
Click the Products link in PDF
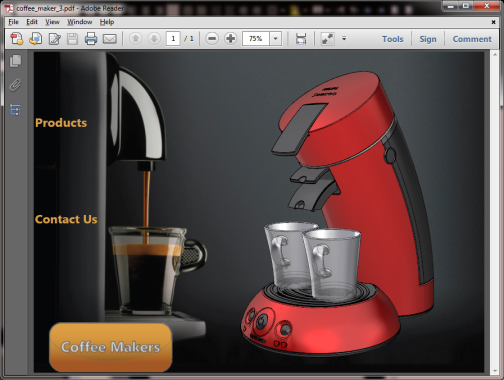(61, 123)
